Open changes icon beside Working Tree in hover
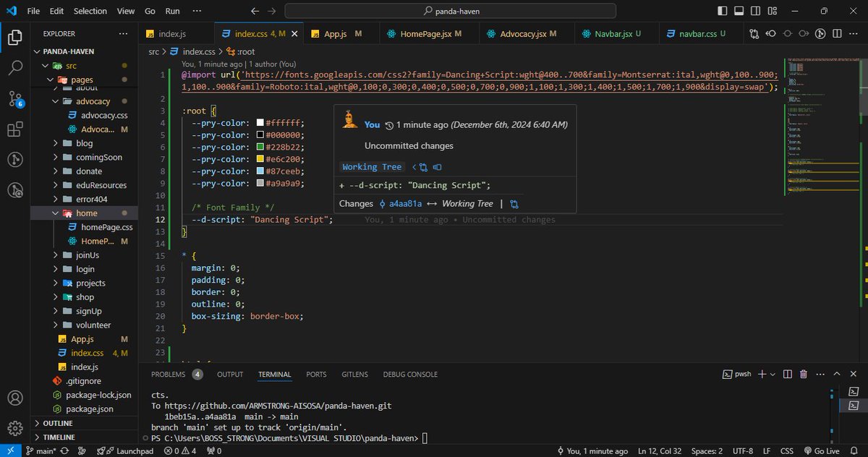The image size is (868, 457). pyautogui.click(x=423, y=167)
